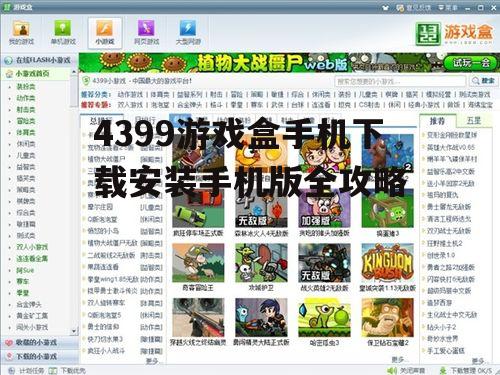
Task: Click the 双人游戏 topic link
Action: [x=130, y=105]
